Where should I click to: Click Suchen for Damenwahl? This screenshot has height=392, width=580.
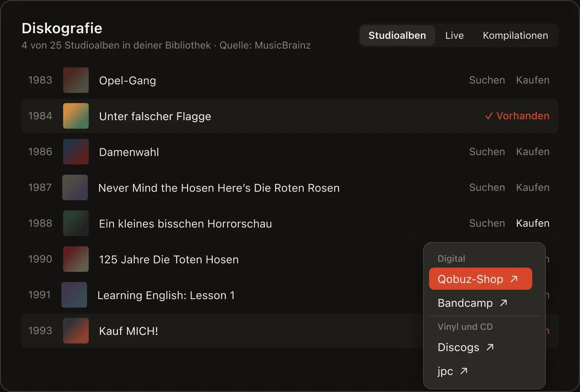pos(487,152)
